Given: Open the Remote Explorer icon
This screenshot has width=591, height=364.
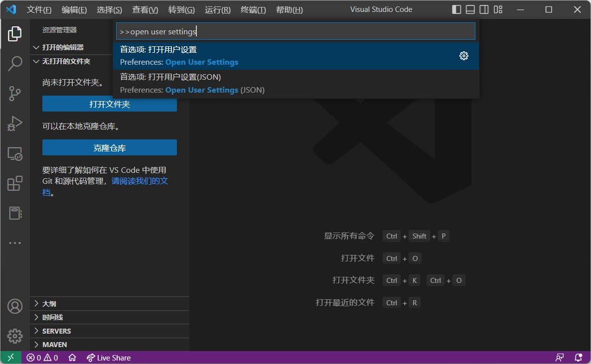Looking at the screenshot, I should [15, 154].
